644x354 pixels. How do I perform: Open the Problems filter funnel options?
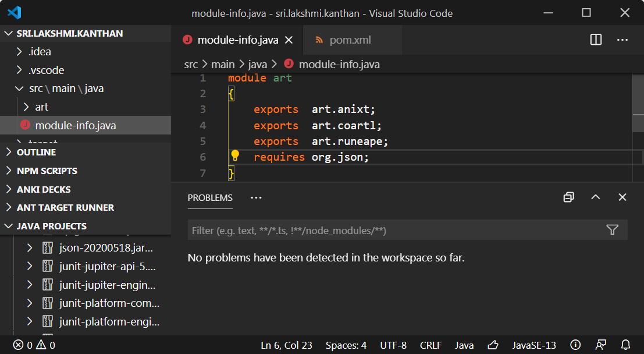(613, 230)
